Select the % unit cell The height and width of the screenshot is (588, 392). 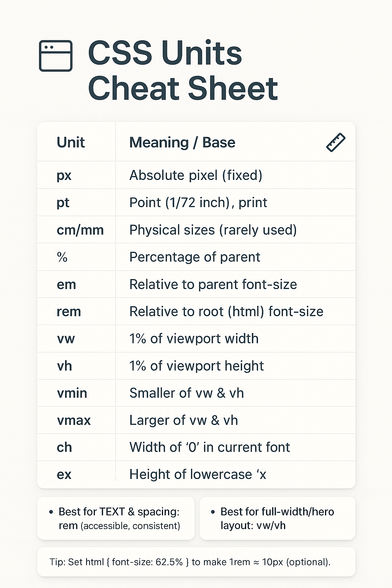(62, 257)
